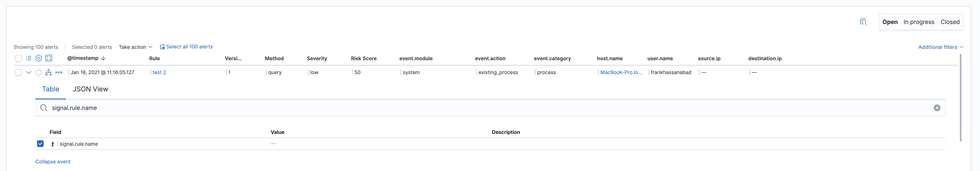Click the hexagon icon in alert row
Screen dimensions: 980x171
38,72
